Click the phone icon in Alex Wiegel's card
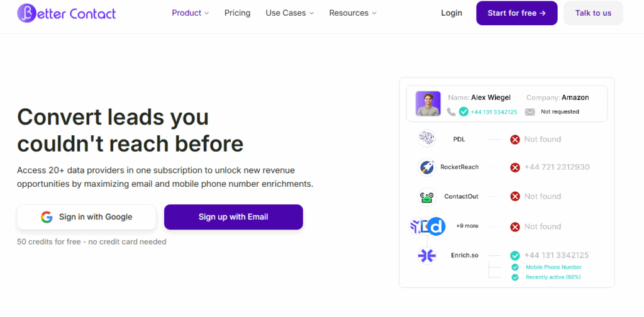644x317 pixels. 451,112
